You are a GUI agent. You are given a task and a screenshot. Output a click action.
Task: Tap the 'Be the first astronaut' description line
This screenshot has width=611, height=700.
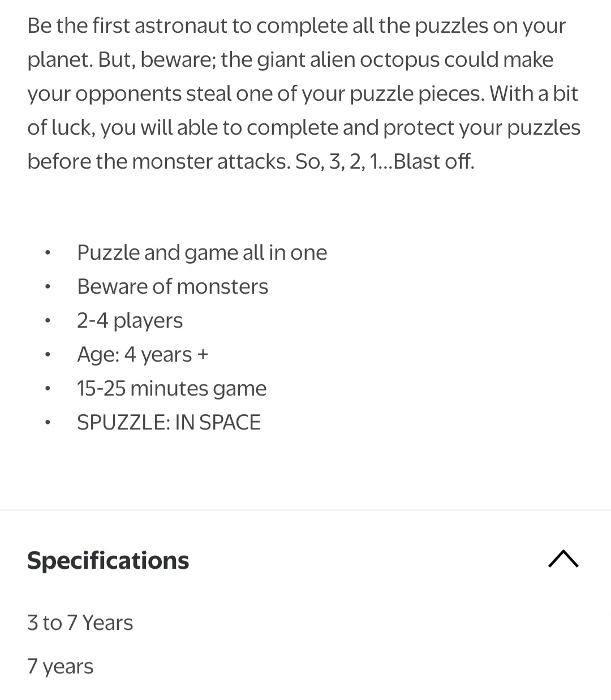click(x=296, y=26)
